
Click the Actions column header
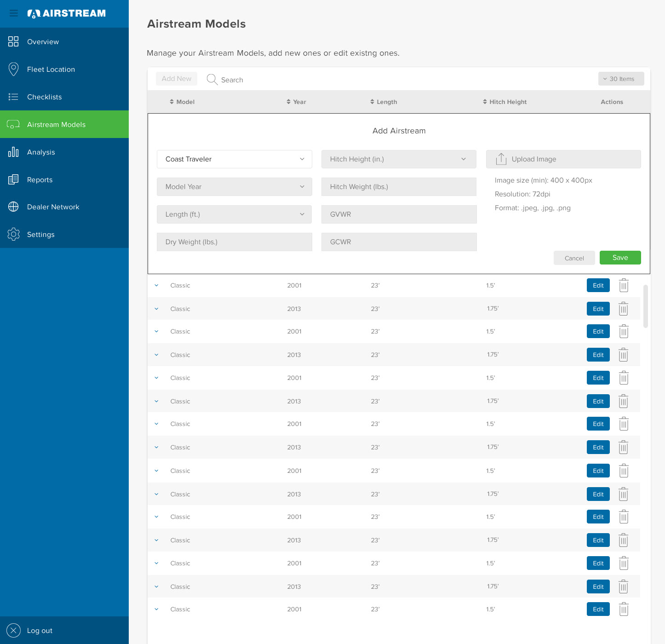[612, 102]
